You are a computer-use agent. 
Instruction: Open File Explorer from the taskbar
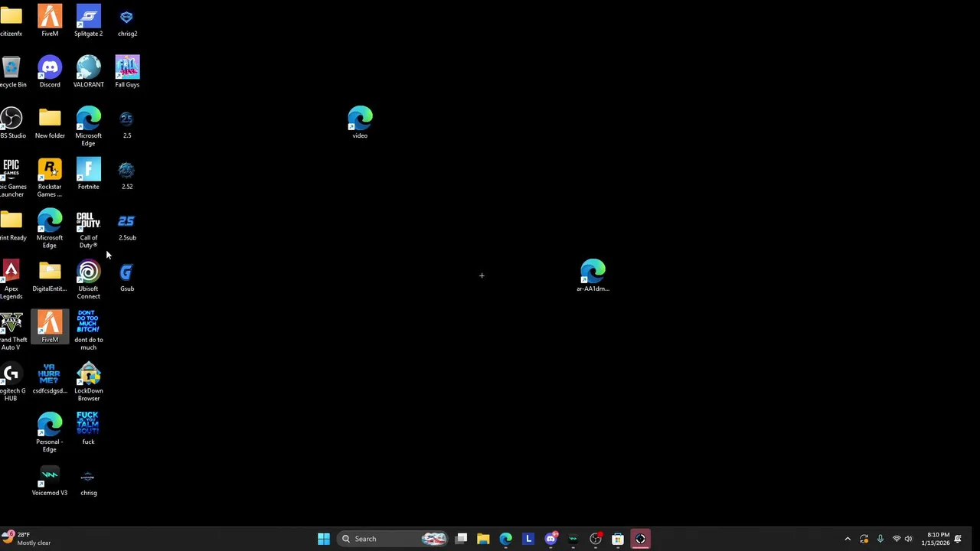[483, 539]
